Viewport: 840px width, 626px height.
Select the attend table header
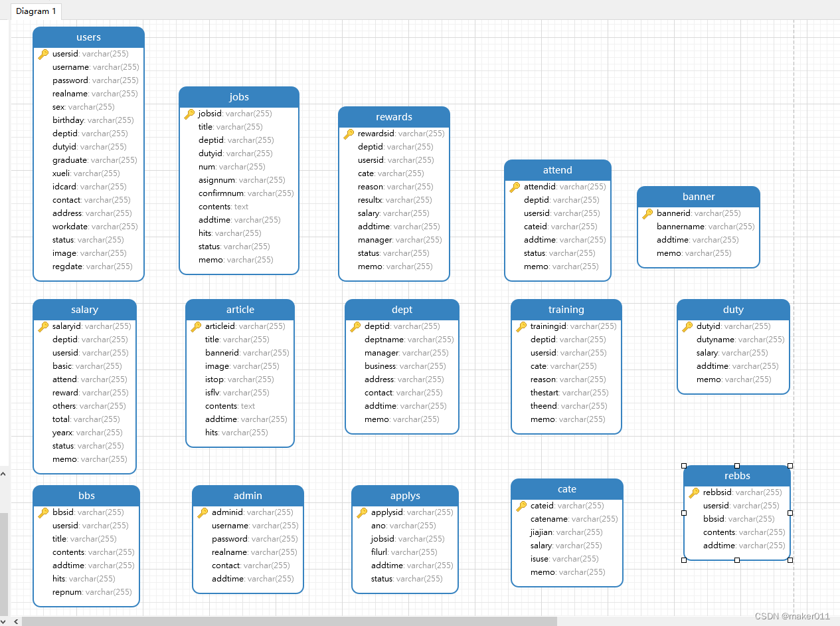point(557,170)
